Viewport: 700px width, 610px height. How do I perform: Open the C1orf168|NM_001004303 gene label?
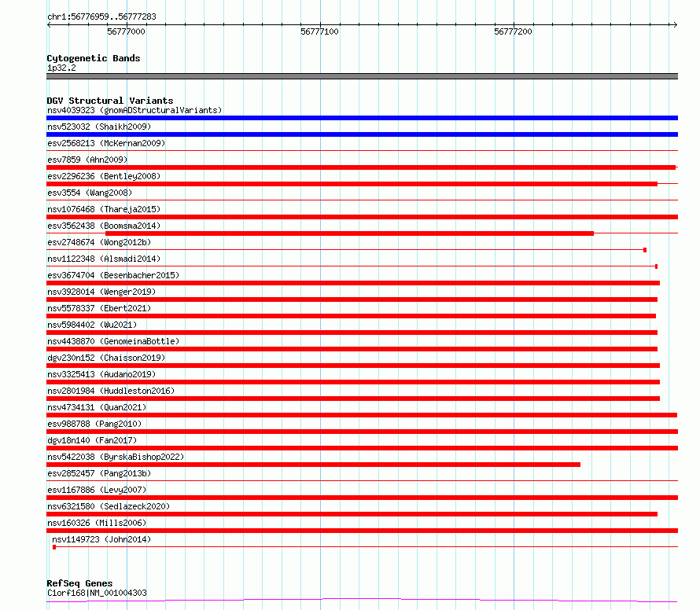click(x=97, y=593)
